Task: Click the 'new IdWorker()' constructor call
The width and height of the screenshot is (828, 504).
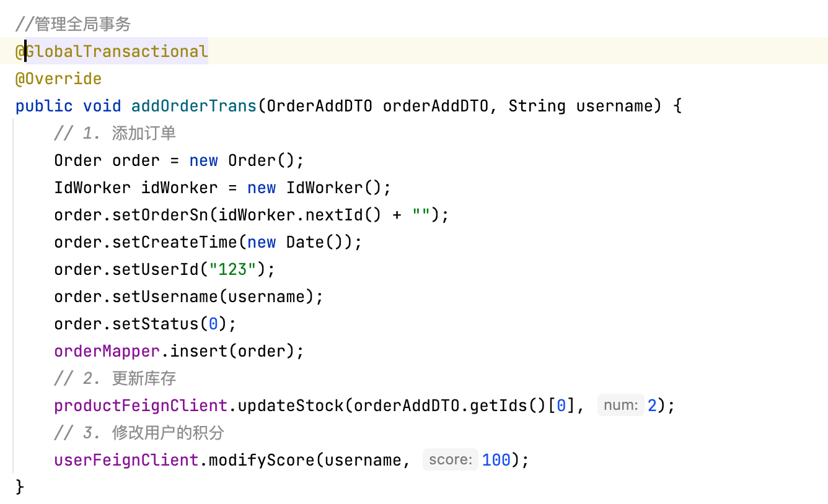Action: click(x=314, y=188)
